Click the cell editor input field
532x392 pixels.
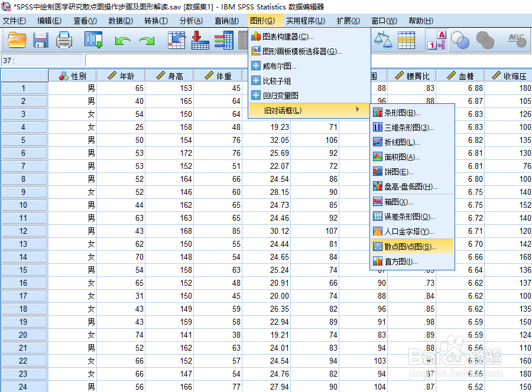166,60
